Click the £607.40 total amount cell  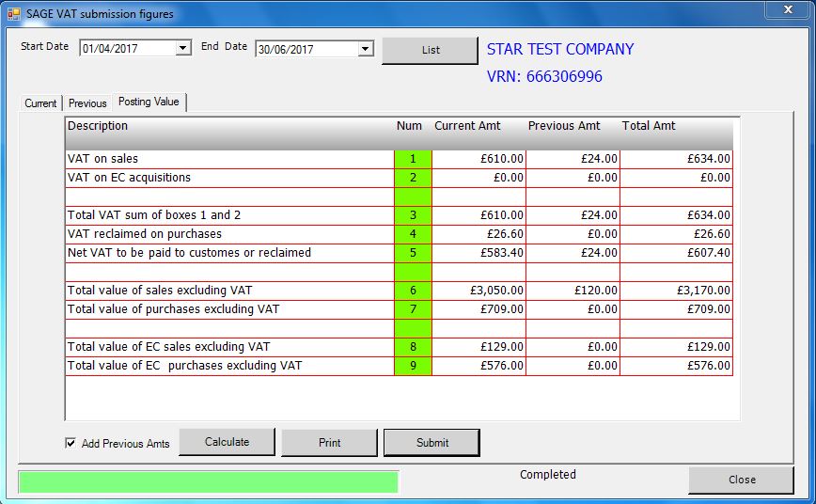(x=677, y=253)
